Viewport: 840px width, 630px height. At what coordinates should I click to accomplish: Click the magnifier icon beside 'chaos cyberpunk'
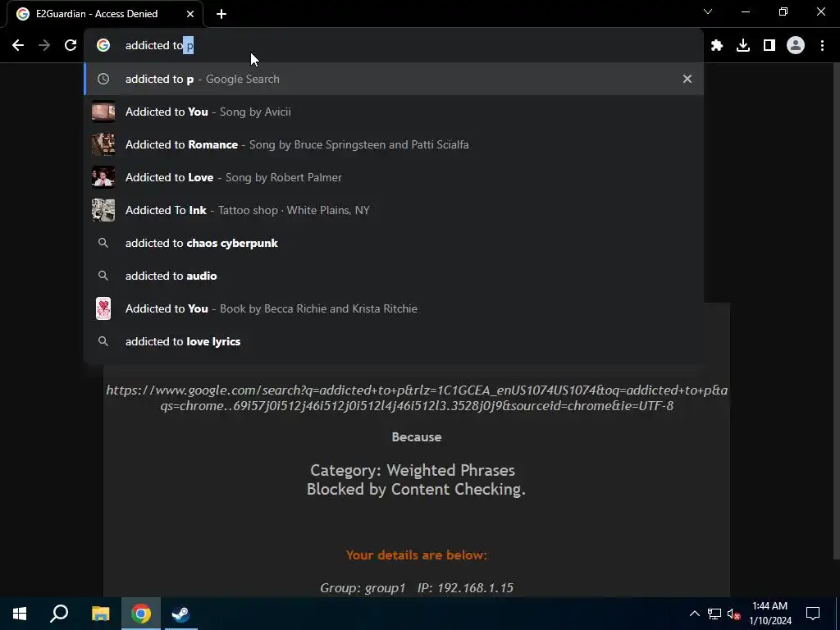[103, 243]
